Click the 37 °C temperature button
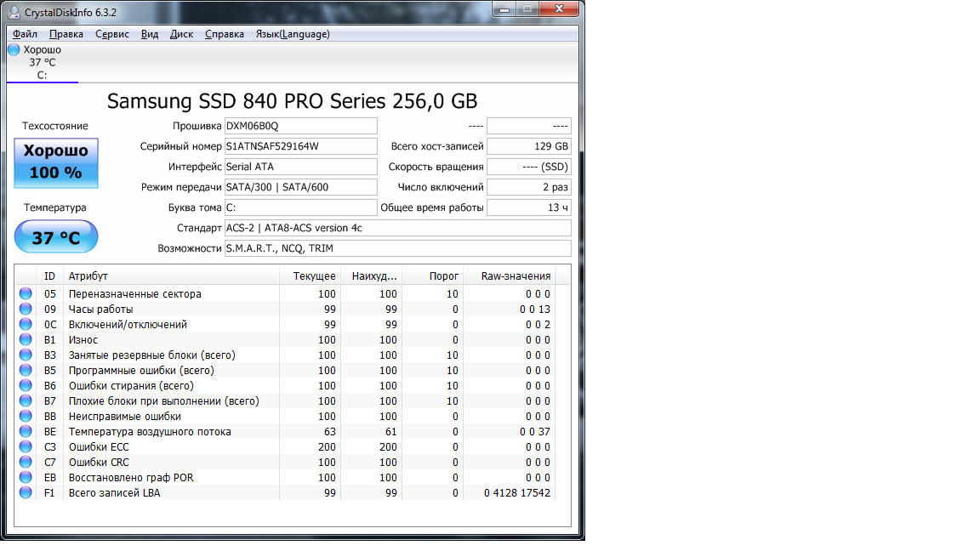The width and height of the screenshot is (980, 551). pyautogui.click(x=56, y=236)
